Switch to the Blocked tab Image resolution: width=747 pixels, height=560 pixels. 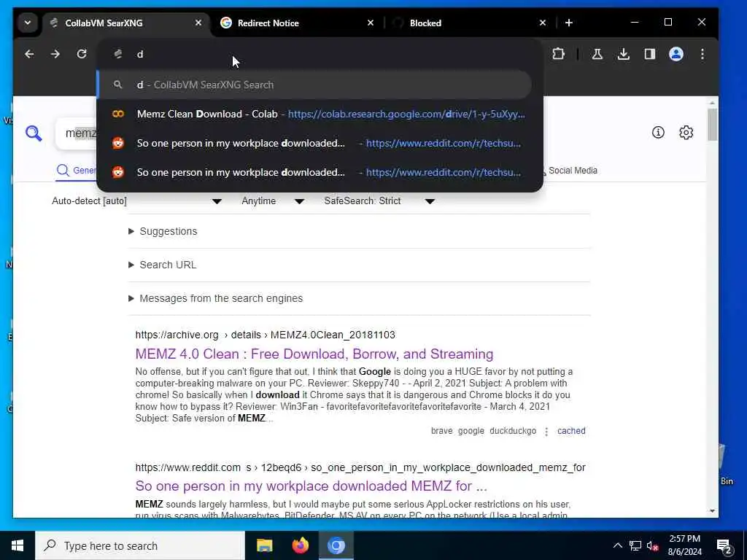point(469,23)
